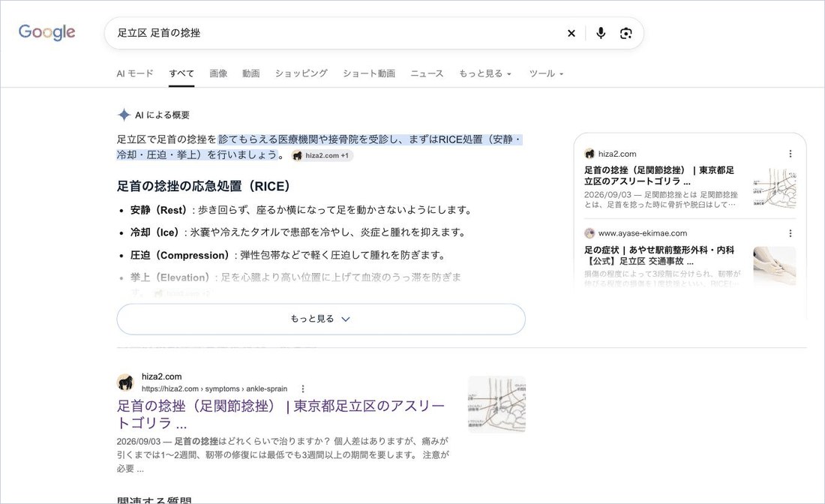Open the 足首の捻挫（足関節捻挫） search result title link

(281, 414)
